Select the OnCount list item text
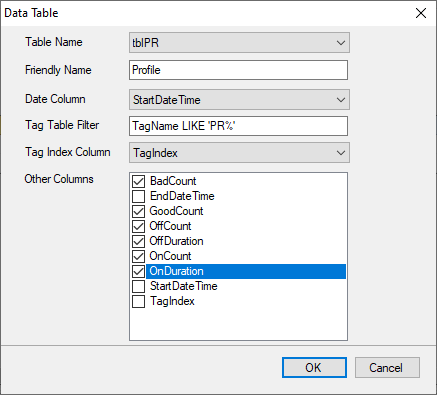 pos(170,256)
